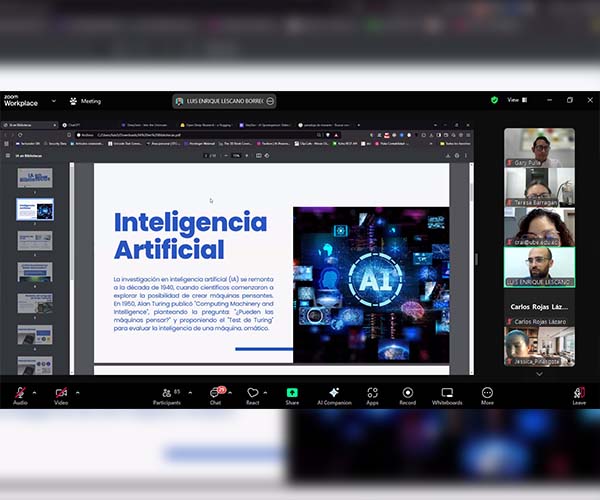
Task: Open video options arrow next to Video
Action: (x=78, y=393)
